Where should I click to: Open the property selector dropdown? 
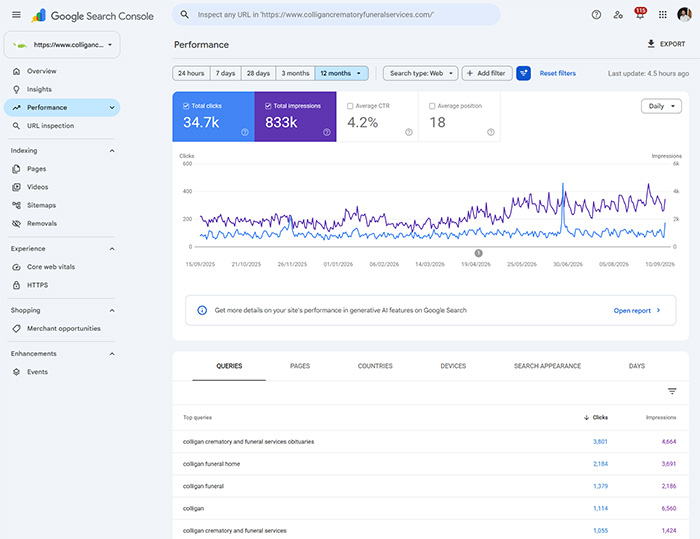pos(62,45)
